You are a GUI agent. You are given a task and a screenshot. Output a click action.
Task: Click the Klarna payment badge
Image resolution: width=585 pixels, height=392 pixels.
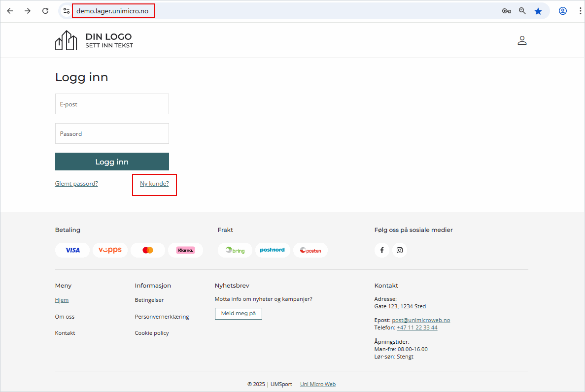tap(185, 250)
